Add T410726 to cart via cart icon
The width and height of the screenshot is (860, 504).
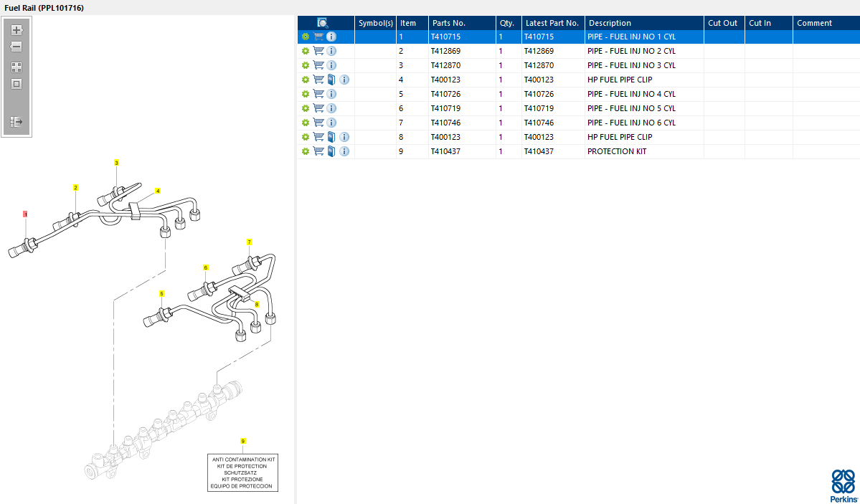(x=318, y=94)
